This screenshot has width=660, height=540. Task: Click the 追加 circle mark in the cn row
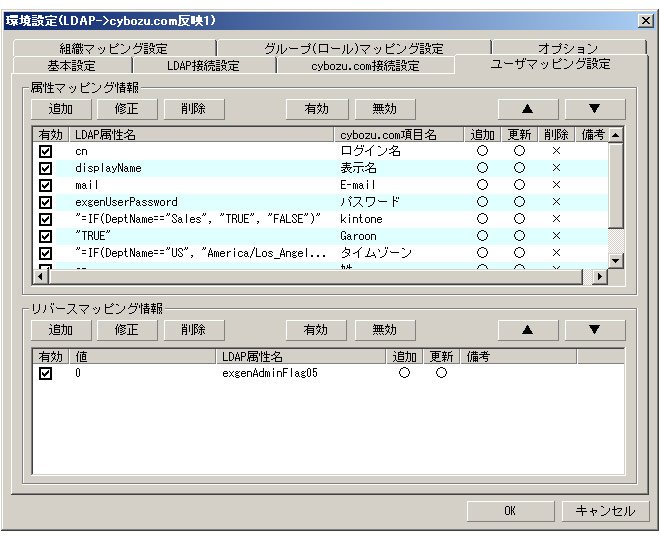tap(482, 151)
